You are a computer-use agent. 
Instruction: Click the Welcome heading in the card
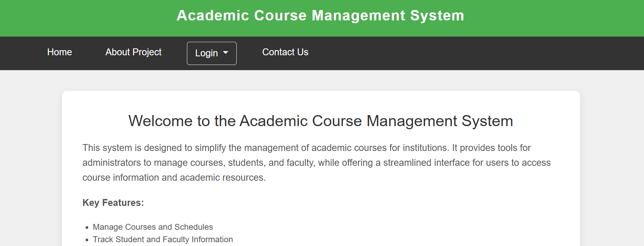click(x=320, y=121)
